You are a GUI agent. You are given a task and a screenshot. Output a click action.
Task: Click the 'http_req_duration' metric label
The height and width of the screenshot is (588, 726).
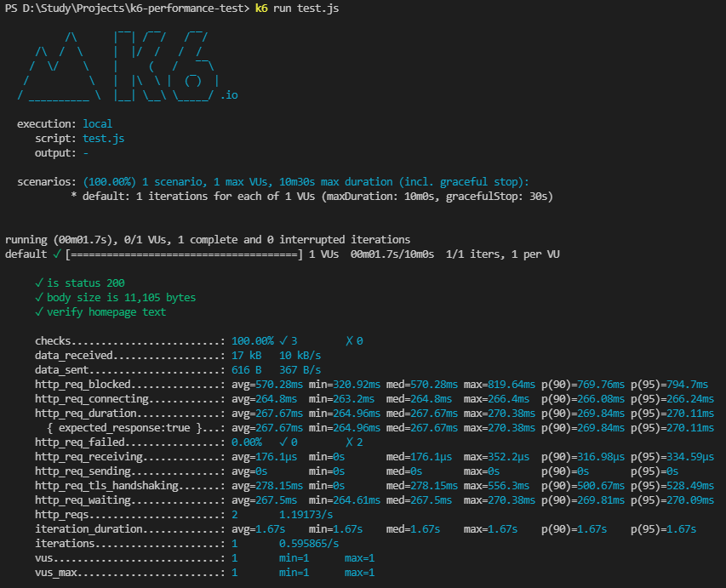tap(86, 414)
